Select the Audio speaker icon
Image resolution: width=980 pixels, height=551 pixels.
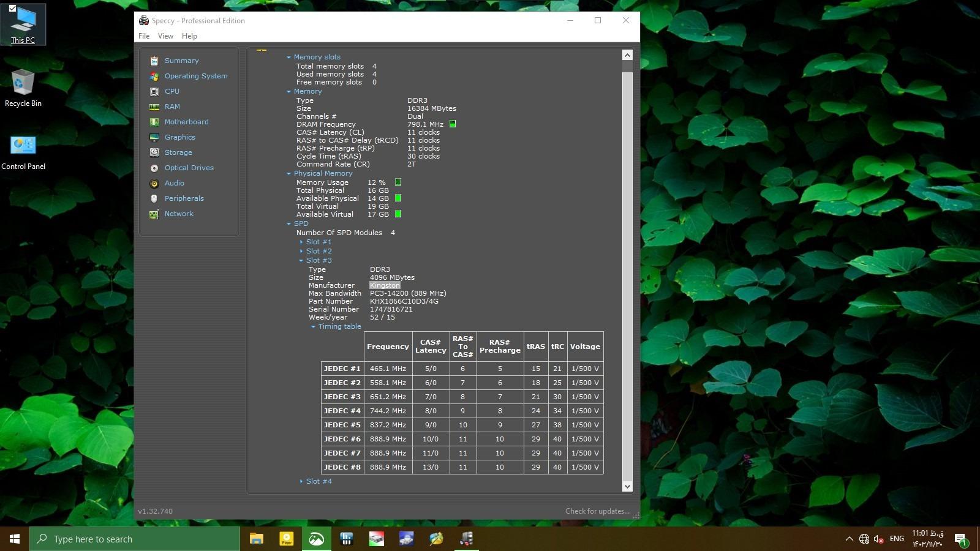(154, 183)
